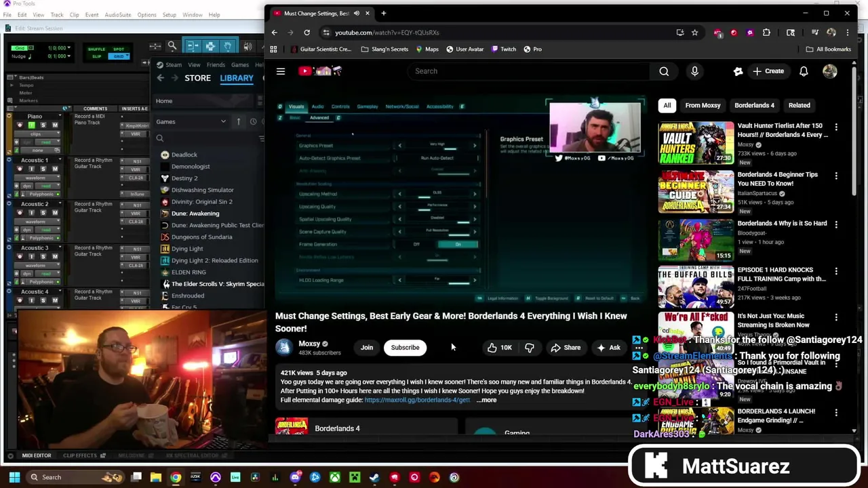Dislike the video with thumbs-down icon
The height and width of the screenshot is (488, 868).
point(530,348)
